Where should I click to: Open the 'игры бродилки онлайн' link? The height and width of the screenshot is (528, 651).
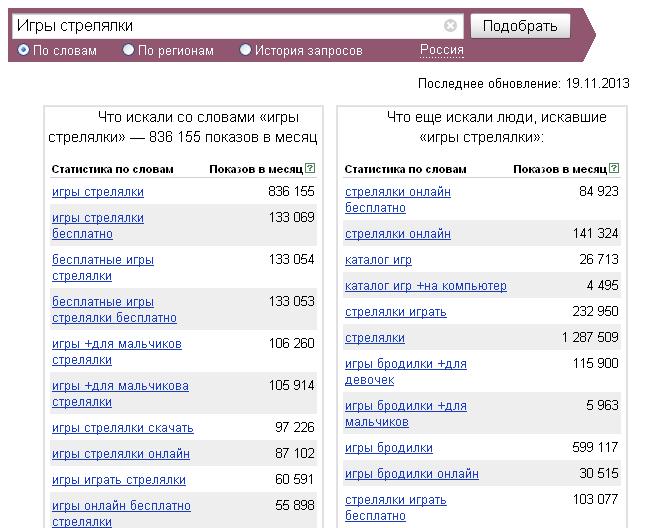pos(412,474)
